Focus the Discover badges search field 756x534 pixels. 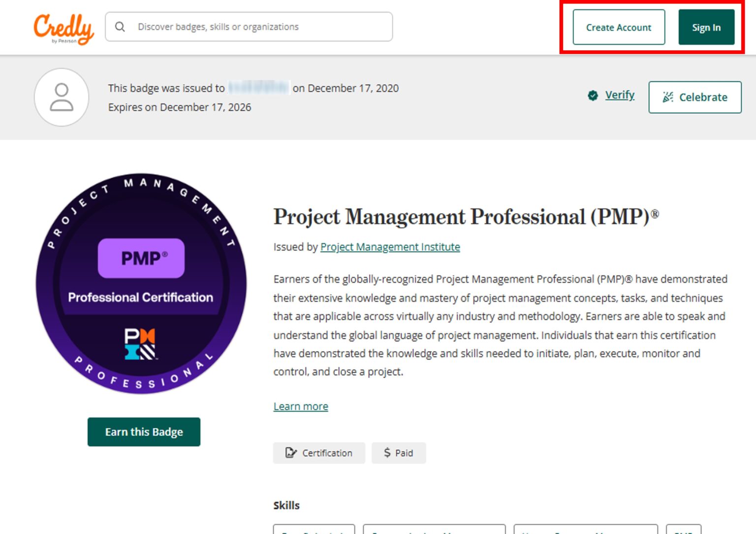click(x=256, y=27)
